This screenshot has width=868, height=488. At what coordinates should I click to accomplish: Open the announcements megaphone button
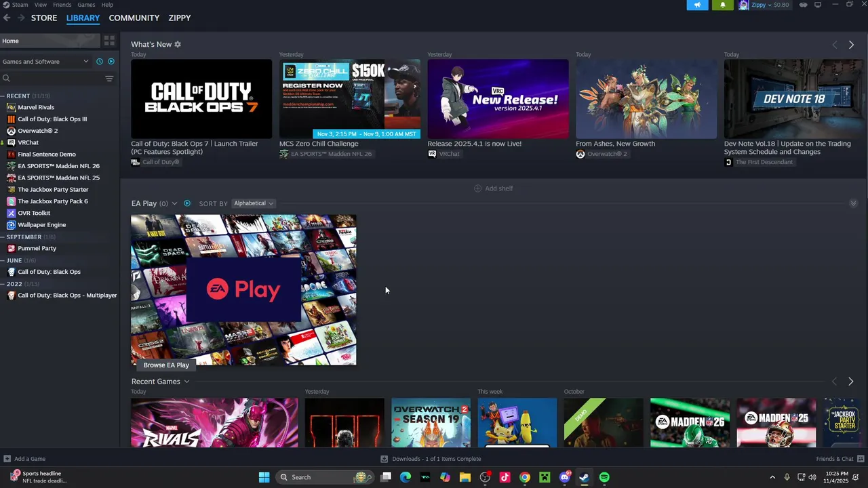click(x=697, y=5)
